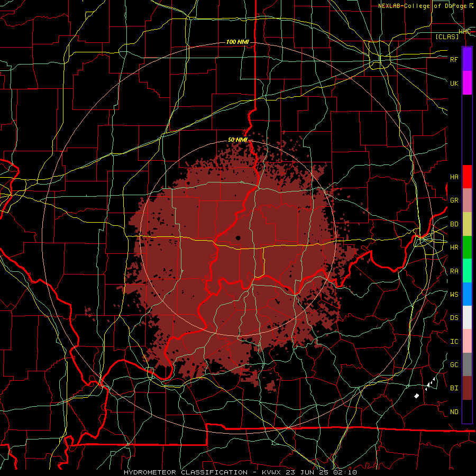
Task: Click the BD legend label
Action: (x=454, y=224)
